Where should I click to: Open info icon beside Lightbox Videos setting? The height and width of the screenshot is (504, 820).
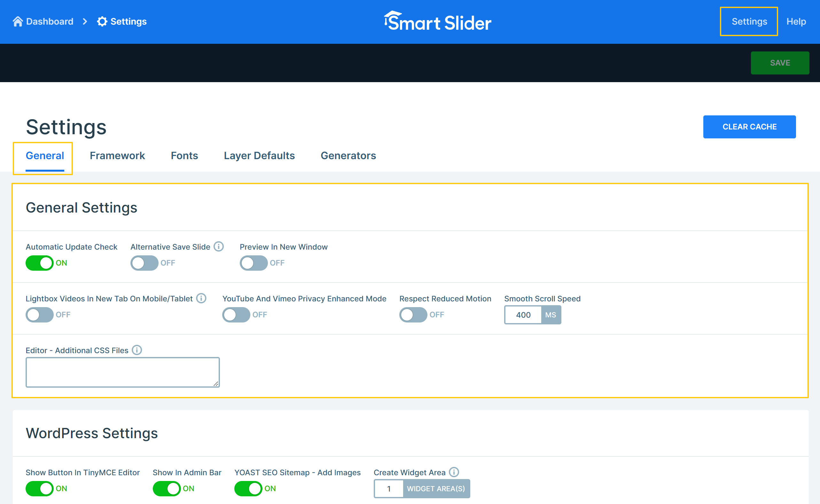pos(201,298)
